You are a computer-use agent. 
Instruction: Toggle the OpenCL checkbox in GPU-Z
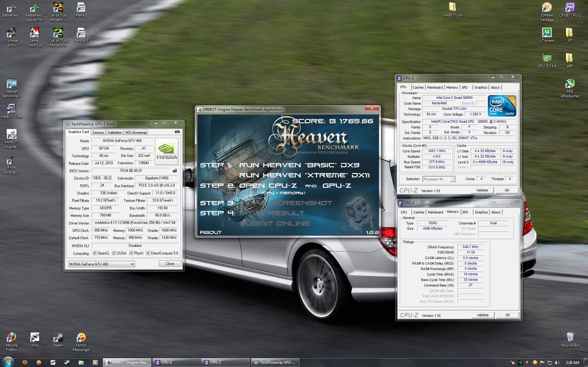95,253
